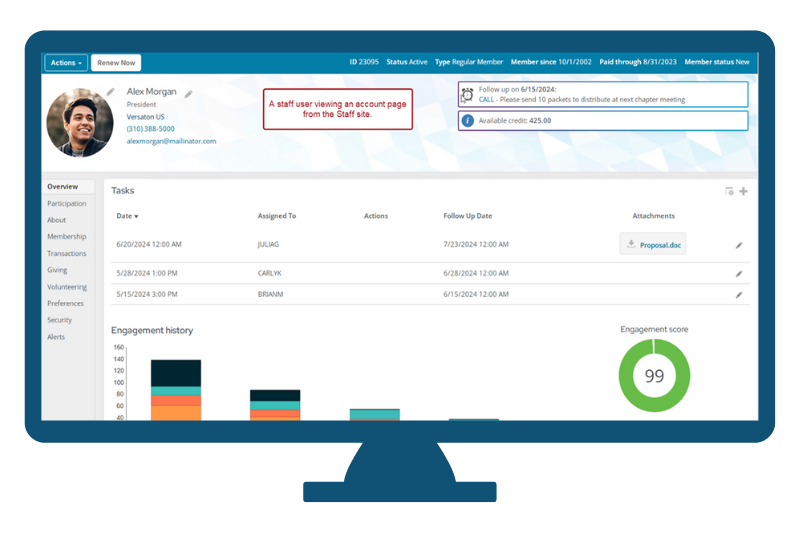Edit the task assigned to CARLYK

[739, 273]
